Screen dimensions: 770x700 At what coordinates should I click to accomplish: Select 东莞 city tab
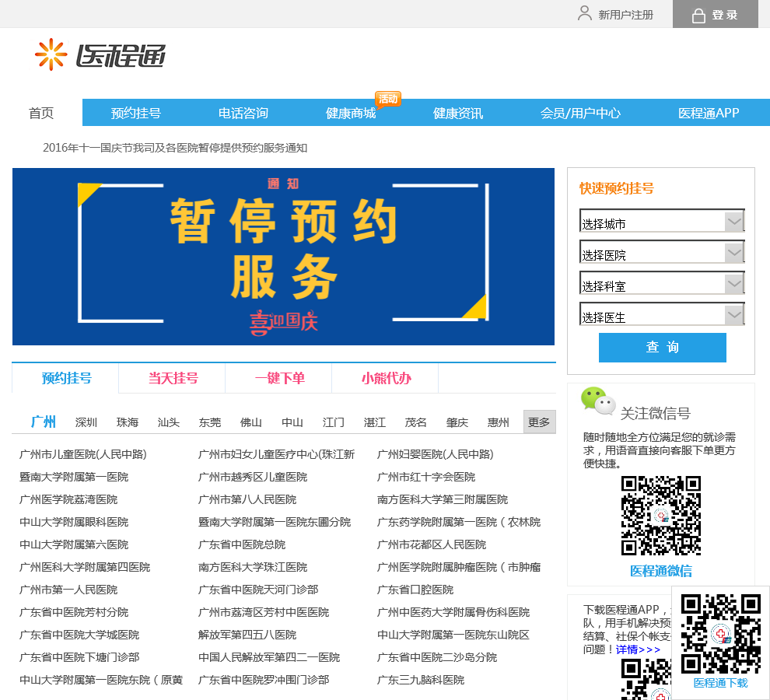(210, 422)
